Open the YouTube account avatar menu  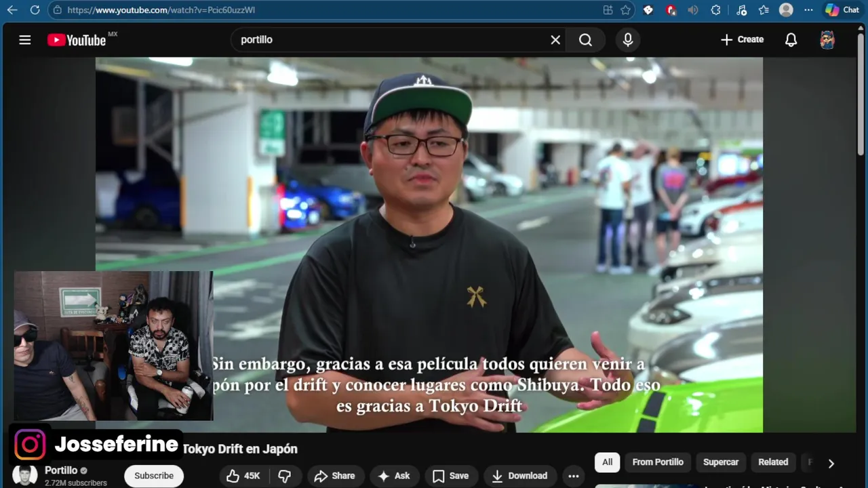coord(827,40)
